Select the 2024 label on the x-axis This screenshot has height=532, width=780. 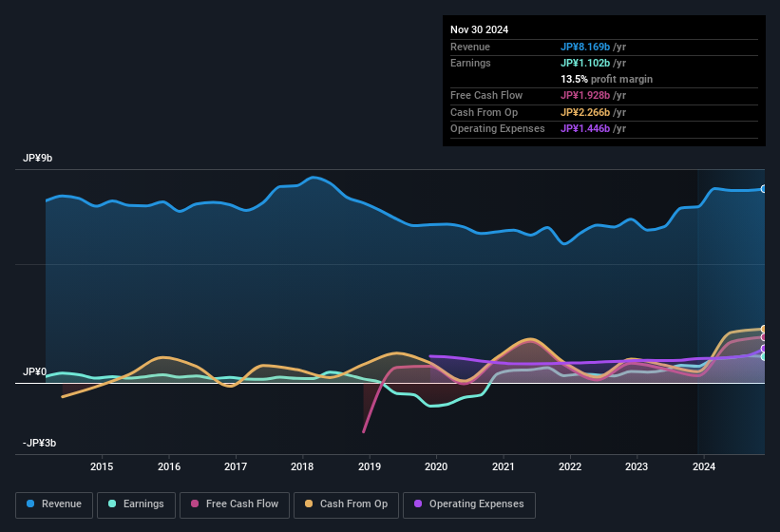tap(704, 466)
